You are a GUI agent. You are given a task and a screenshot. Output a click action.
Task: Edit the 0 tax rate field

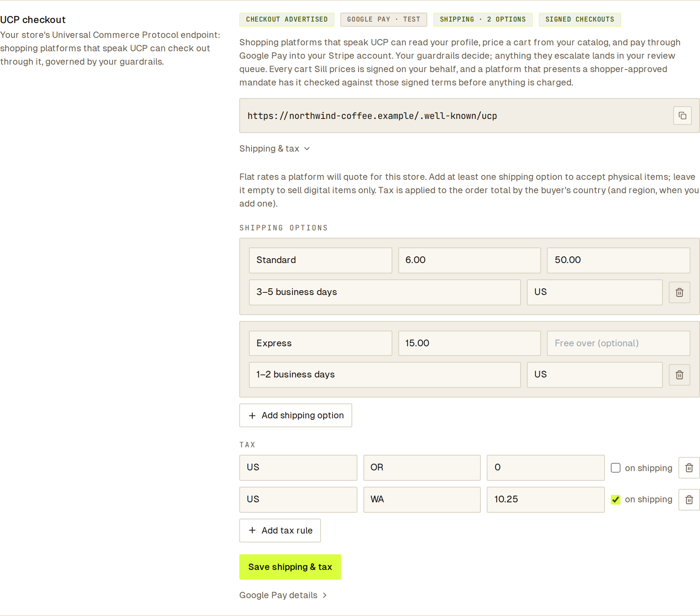tap(546, 467)
